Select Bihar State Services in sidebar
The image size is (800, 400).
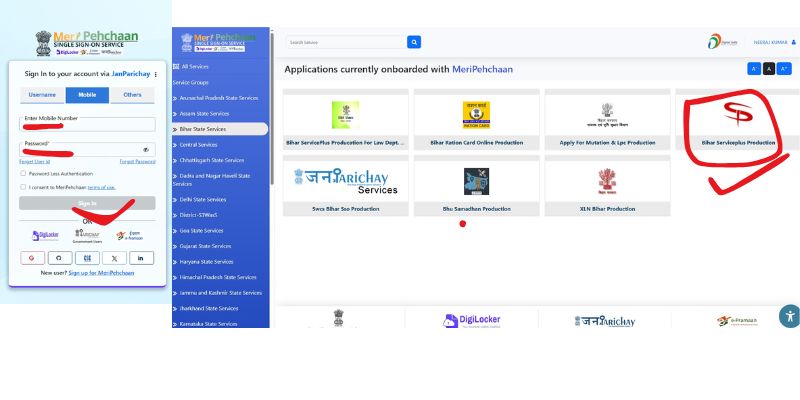click(220, 129)
